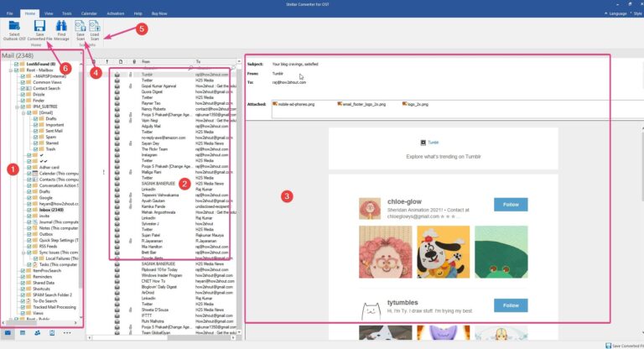The image size is (644, 349).
Task: Click the mail list horizontal scrollbar
Action: pyautogui.click(x=161, y=338)
